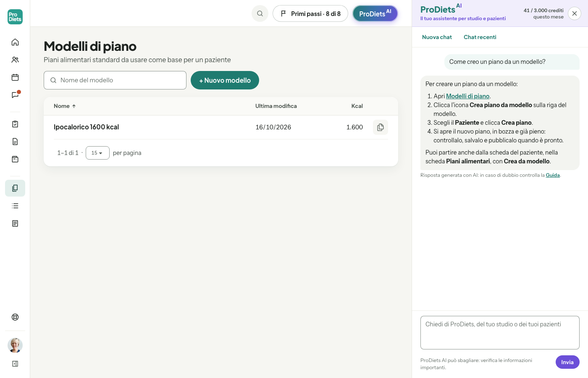588x378 pixels.
Task: Open the Primi passi 8 di 8 button
Action: (x=310, y=13)
